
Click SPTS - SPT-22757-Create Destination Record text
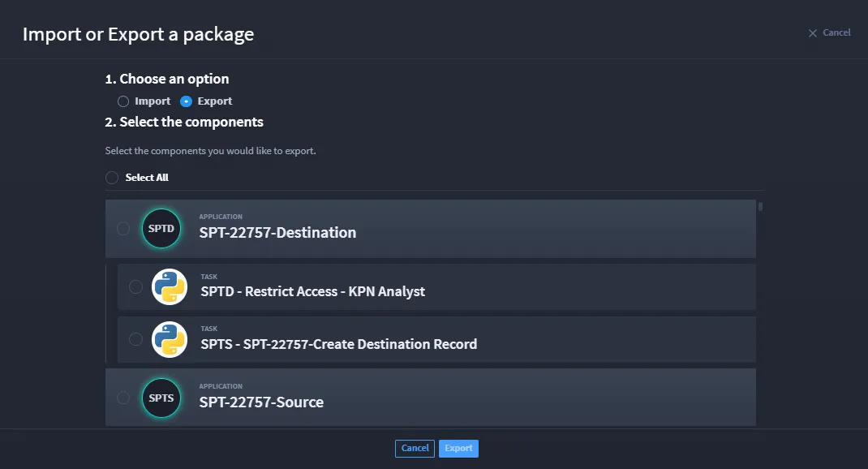339,344
